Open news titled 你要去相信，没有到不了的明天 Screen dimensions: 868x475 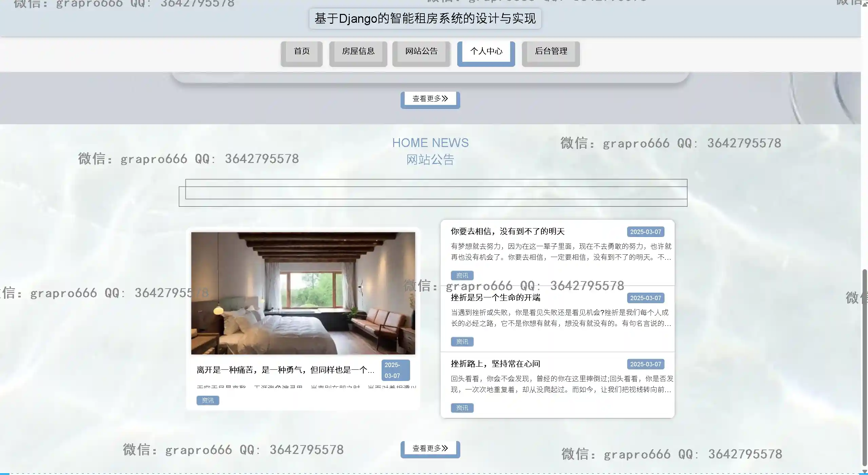pos(507,232)
